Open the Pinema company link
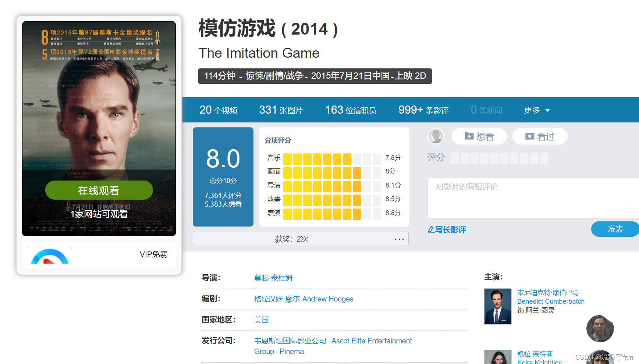Viewport: 639px width, 364px height. point(292,351)
